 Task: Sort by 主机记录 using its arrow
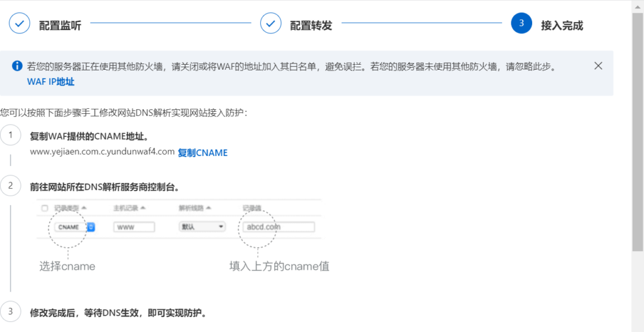(143, 208)
